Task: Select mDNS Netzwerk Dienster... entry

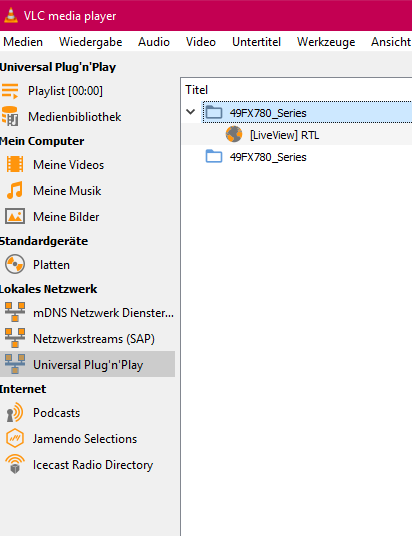Action: click(x=104, y=313)
